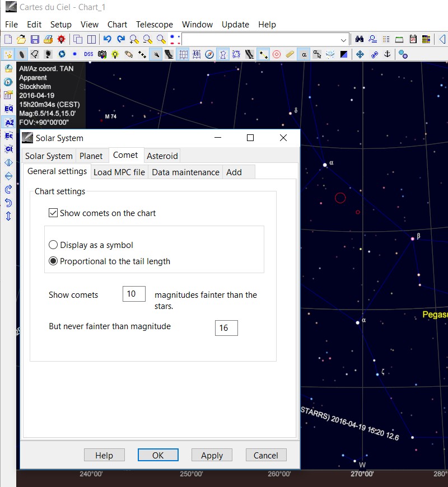Image resolution: width=448 pixels, height=487 pixels.
Task: Open advanced search with the binoculars icon
Action: point(360,39)
